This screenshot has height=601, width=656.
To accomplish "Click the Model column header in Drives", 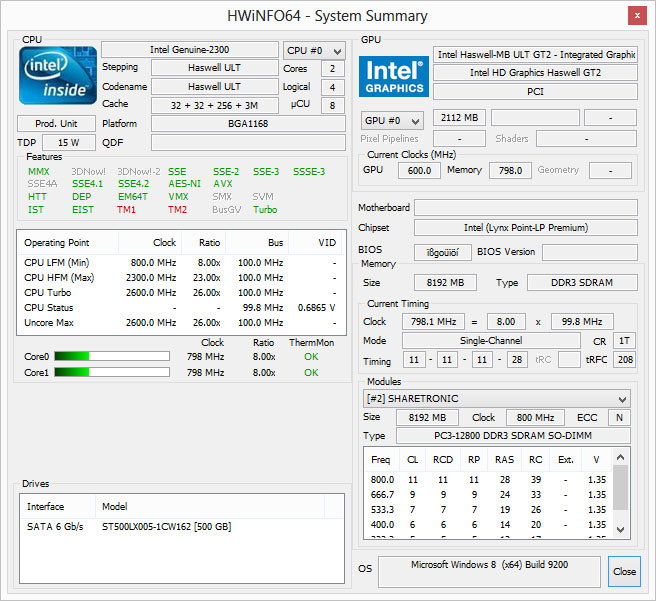I will pos(210,506).
